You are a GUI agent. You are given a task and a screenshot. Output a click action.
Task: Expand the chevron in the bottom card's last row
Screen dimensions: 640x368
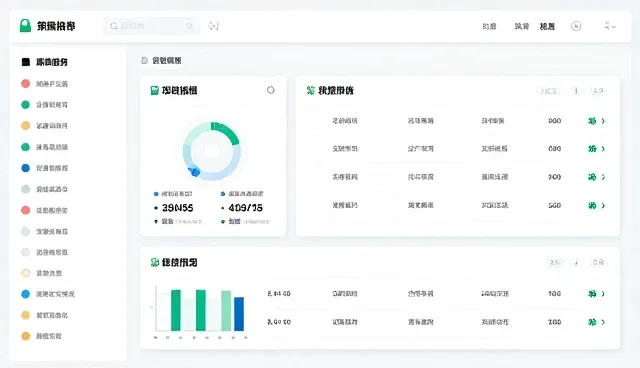click(x=603, y=322)
